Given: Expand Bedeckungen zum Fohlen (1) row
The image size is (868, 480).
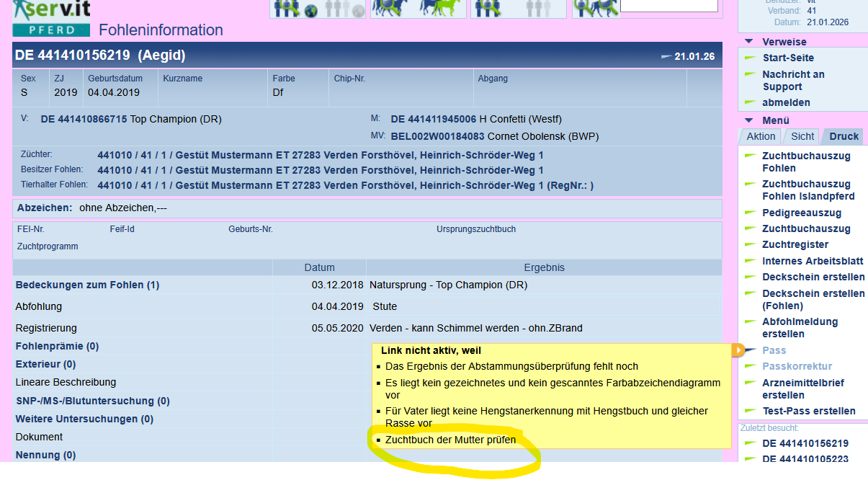Looking at the screenshot, I should coord(87,285).
